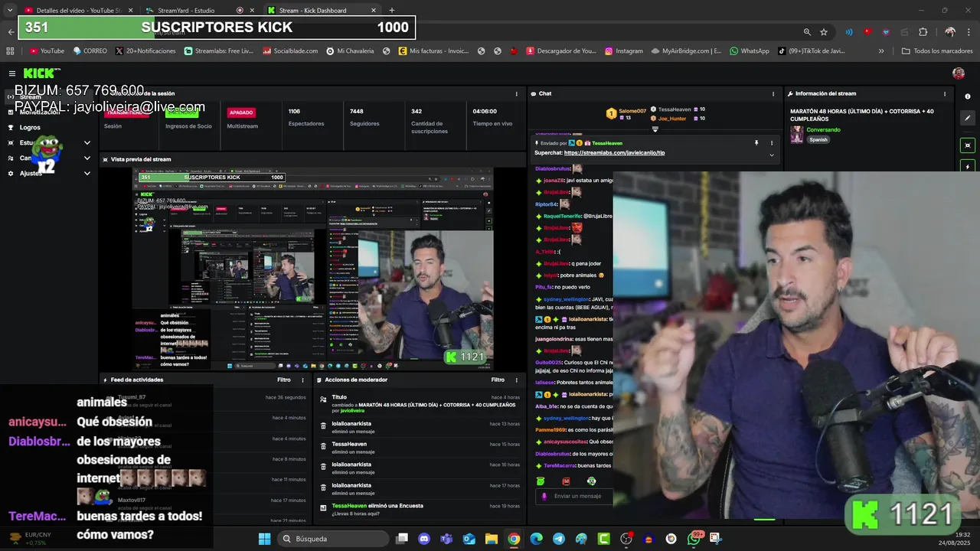The height and width of the screenshot is (551, 980).
Task: Open the Kick user avatar menu
Action: point(959,73)
